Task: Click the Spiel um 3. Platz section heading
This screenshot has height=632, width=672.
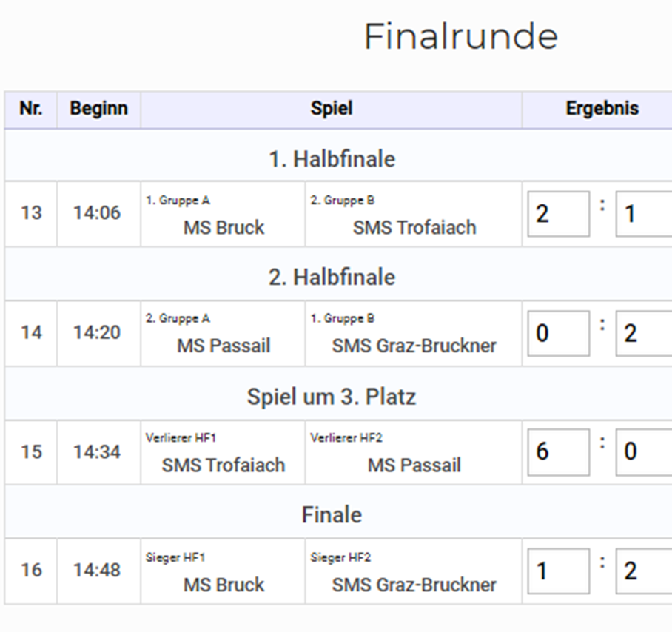Action: 332,397
